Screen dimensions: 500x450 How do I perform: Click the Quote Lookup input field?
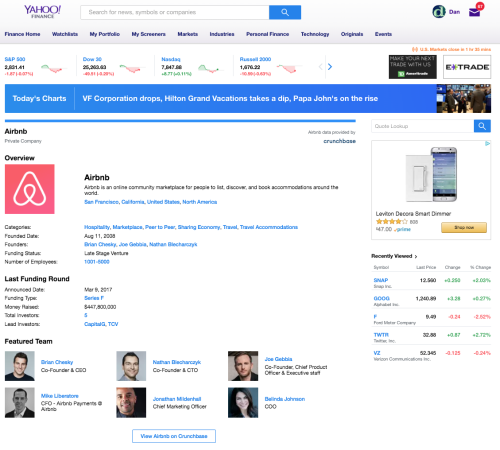tap(423, 126)
